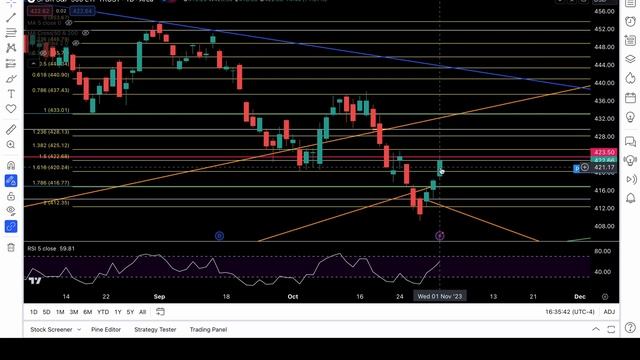This screenshot has width=640, height=360.
Task: Open the chat bubbles panel
Action: pos(630,142)
